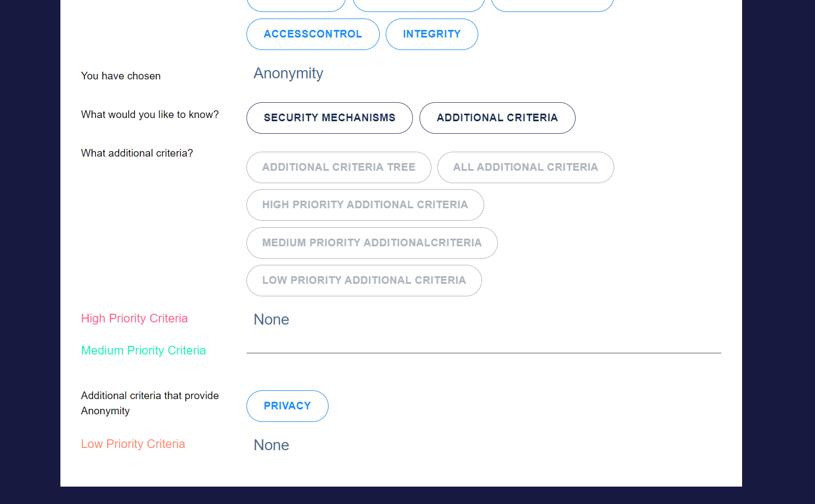Click None beside High Priority Criteria
This screenshot has width=815, height=504.
[271, 320]
